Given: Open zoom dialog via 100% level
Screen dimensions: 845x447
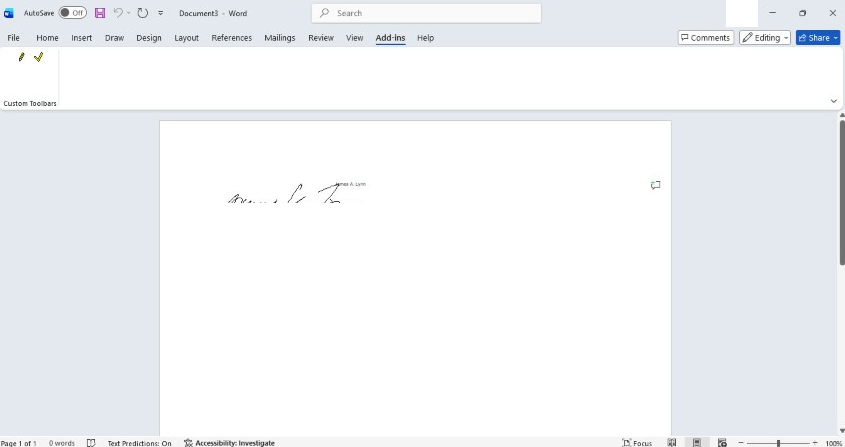Looking at the screenshot, I should (x=833, y=443).
